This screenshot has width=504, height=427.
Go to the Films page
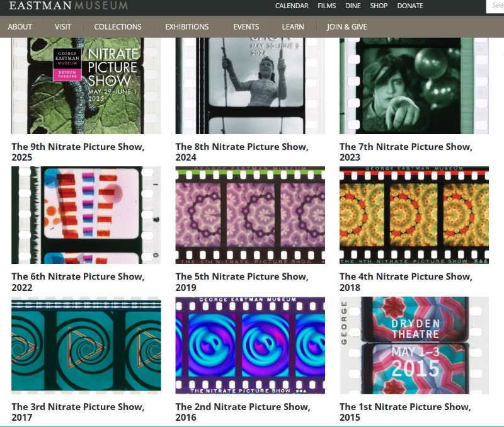(327, 6)
